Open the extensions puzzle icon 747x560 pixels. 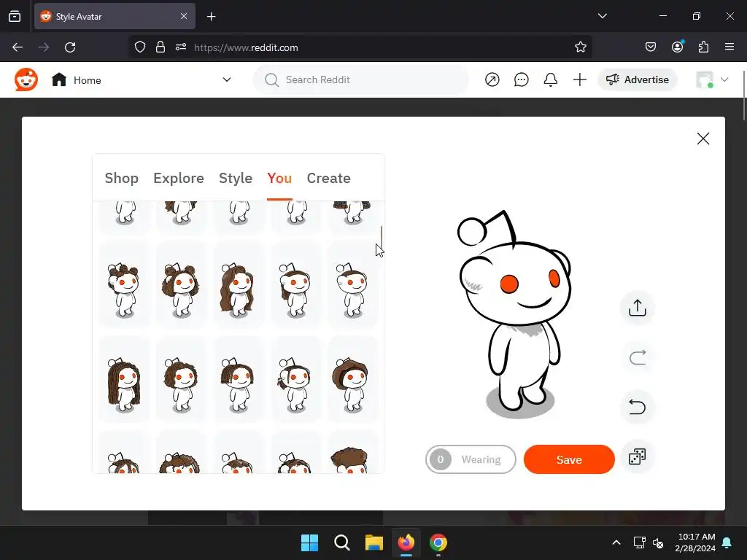point(703,47)
